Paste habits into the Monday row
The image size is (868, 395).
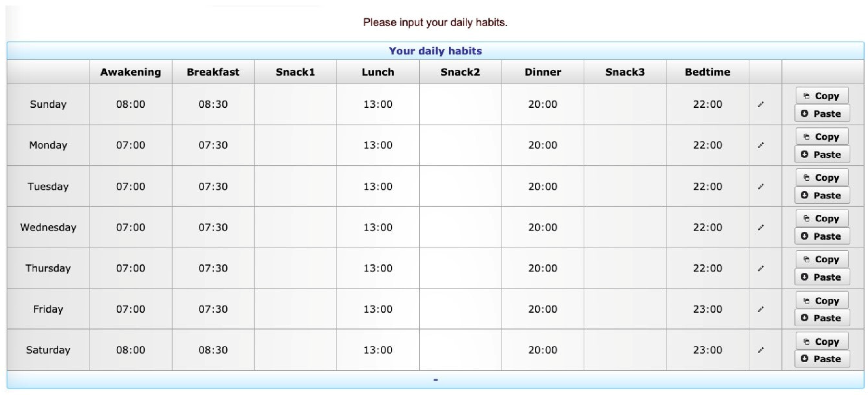(822, 154)
